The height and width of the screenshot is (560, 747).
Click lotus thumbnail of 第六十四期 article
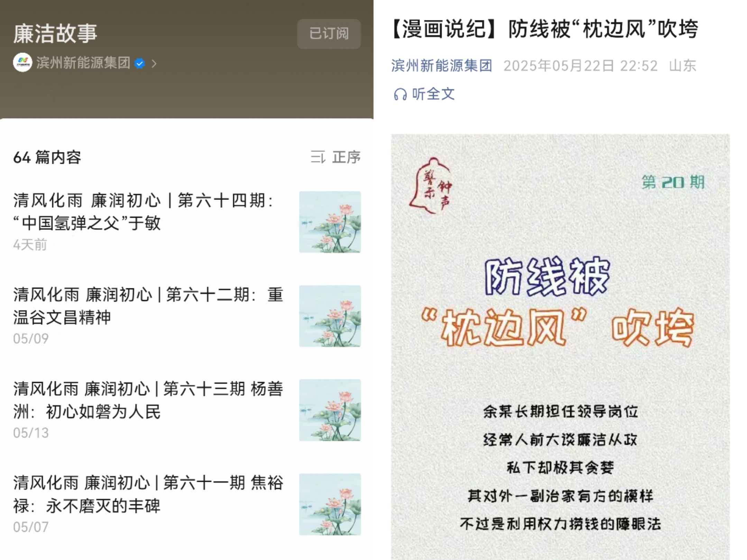coord(330,222)
